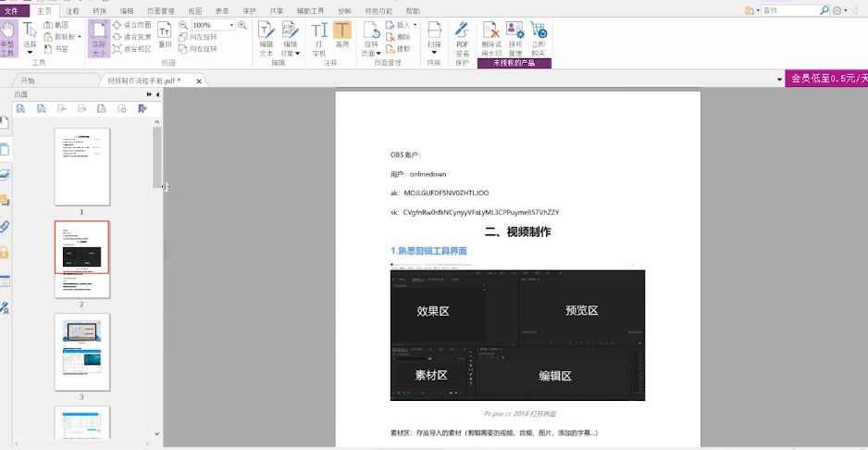Click the search magnifier in Find box
This screenshot has height=450, width=868.
[825, 10]
